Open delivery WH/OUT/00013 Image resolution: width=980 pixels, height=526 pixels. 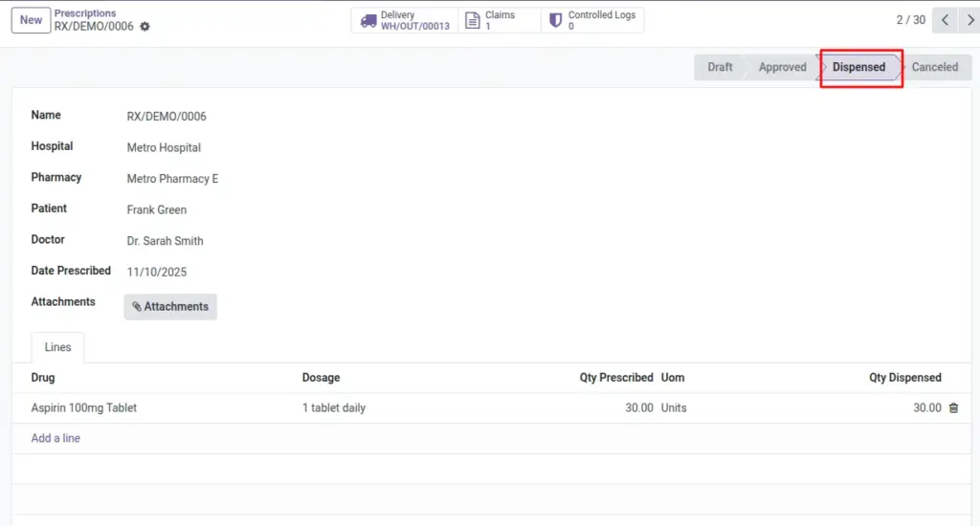click(405, 21)
